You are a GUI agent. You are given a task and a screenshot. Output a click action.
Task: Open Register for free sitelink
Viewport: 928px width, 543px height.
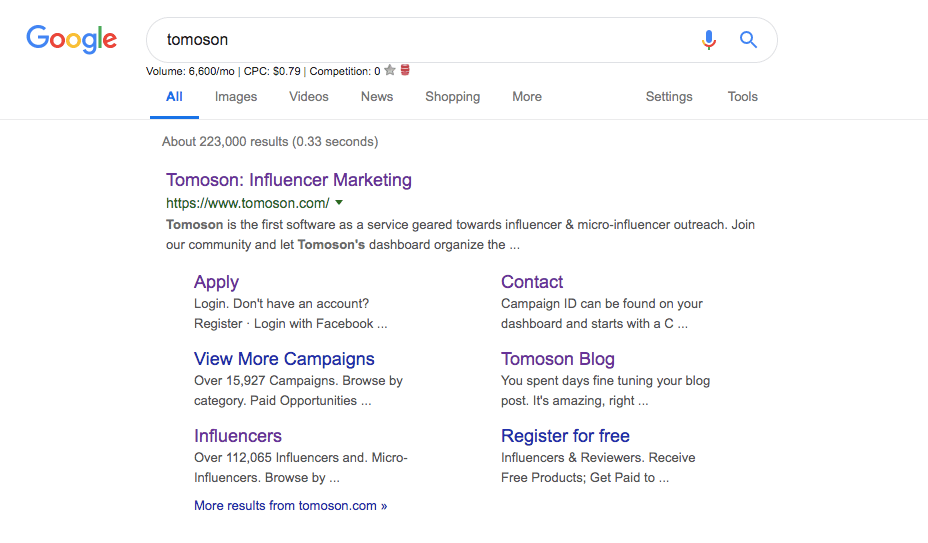565,436
